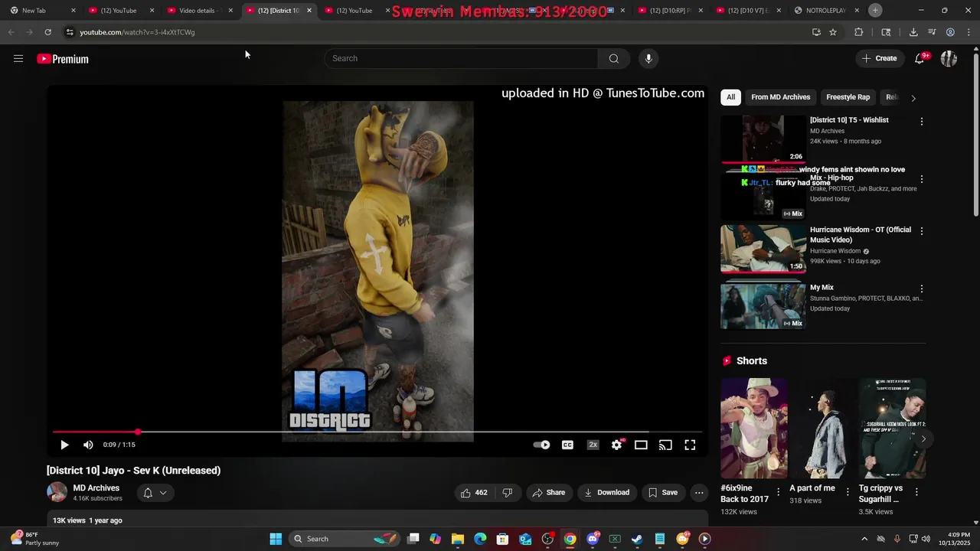
Task: Open options for #6ix9ine short
Action: [x=778, y=492]
